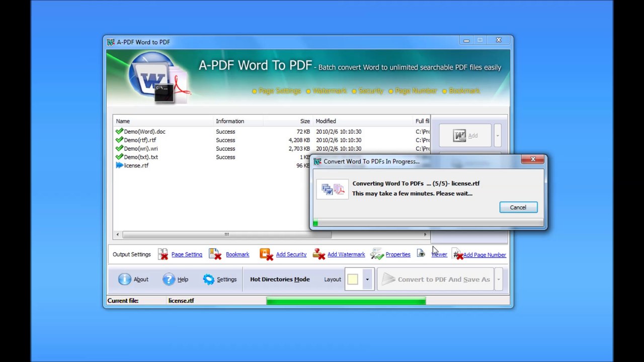The width and height of the screenshot is (644, 362).
Task: Click the conversion dialog progress bar
Action: pyautogui.click(x=428, y=223)
